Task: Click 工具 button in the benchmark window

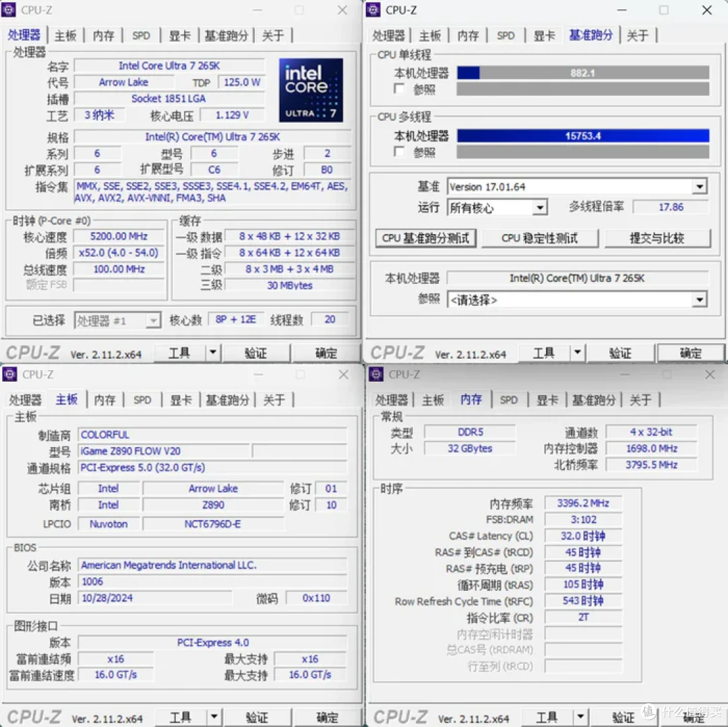Action: tap(544, 353)
